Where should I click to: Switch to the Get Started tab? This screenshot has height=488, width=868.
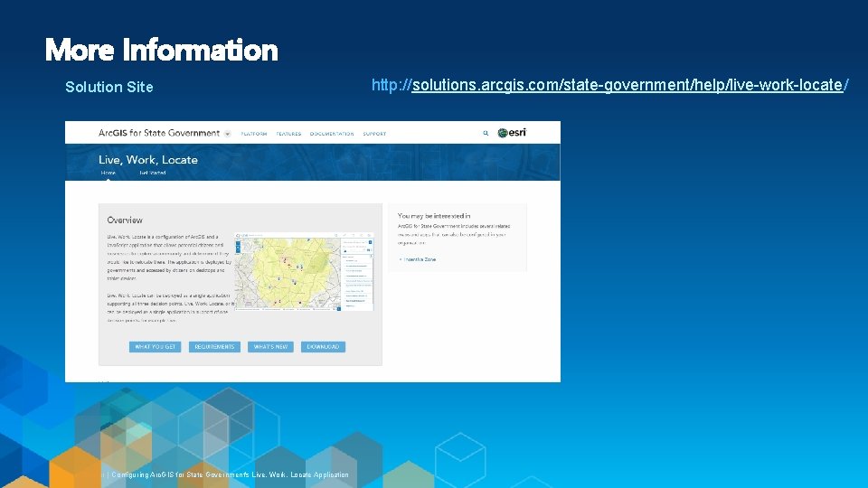(x=152, y=173)
